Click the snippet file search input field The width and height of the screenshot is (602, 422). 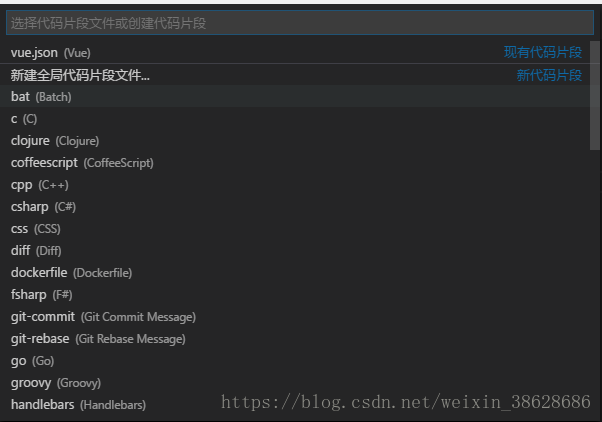click(x=298, y=22)
